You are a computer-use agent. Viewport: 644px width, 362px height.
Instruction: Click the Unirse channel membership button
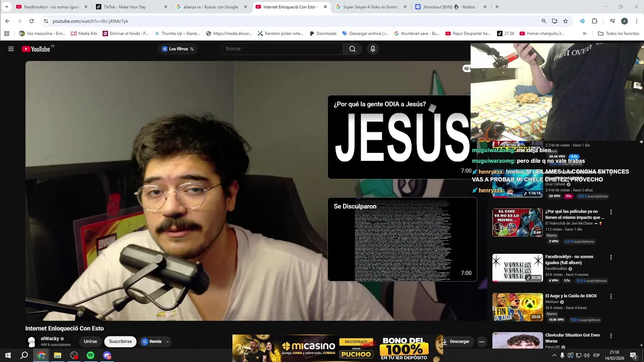pyautogui.click(x=91, y=341)
